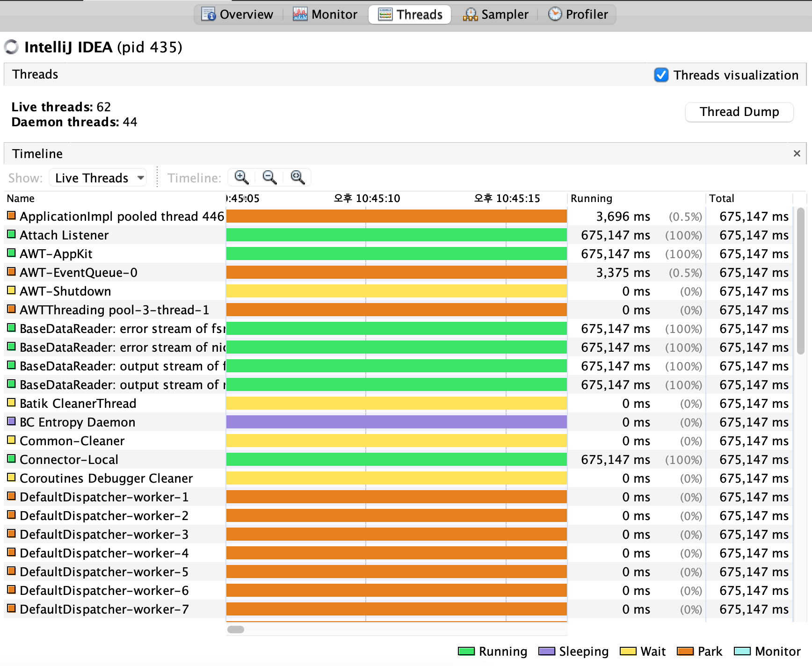Go to the Profiler tab
The image size is (812, 666).
tap(578, 14)
